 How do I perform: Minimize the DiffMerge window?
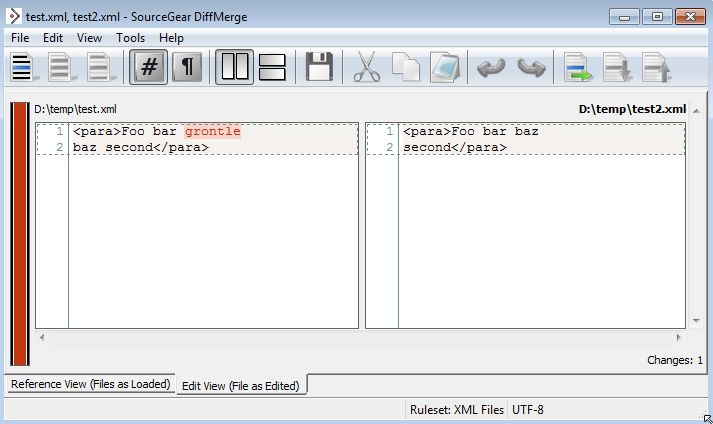624,17
